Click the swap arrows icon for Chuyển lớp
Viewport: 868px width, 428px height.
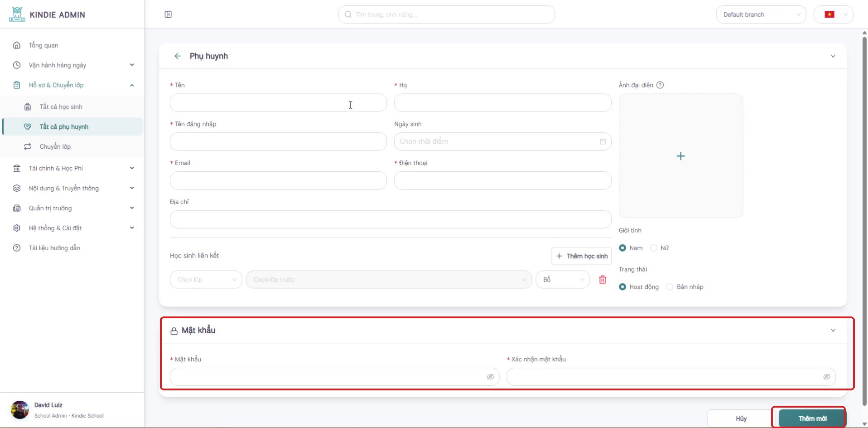(28, 146)
